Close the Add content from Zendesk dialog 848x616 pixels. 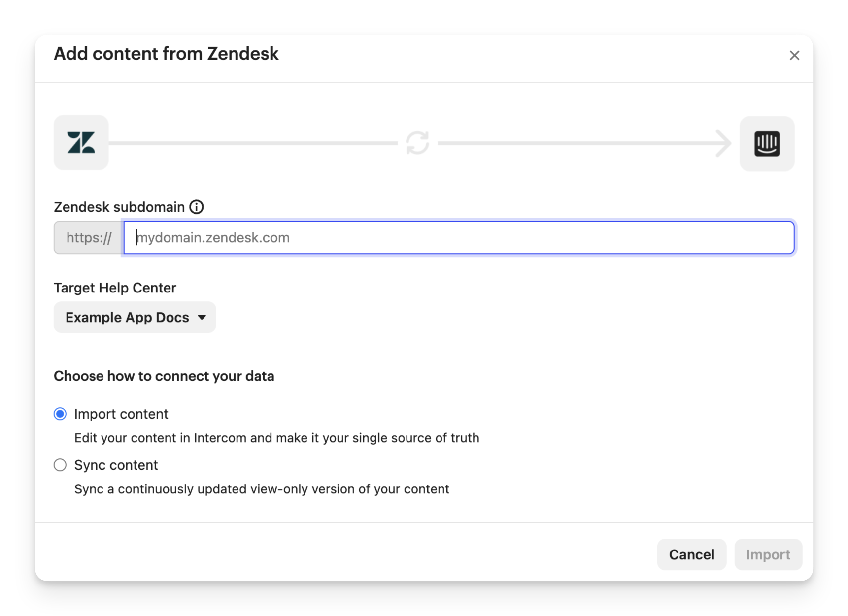pyautogui.click(x=794, y=55)
